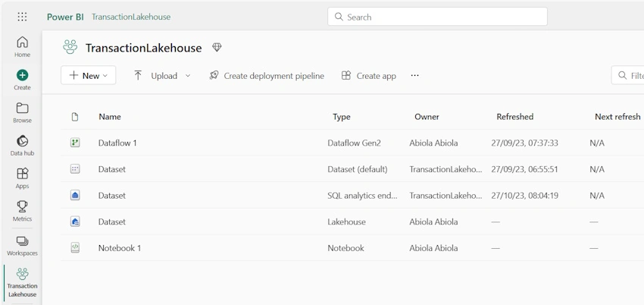
Task: Click Abiola Abiola owner in Dataflow 1 row
Action: click(433, 143)
